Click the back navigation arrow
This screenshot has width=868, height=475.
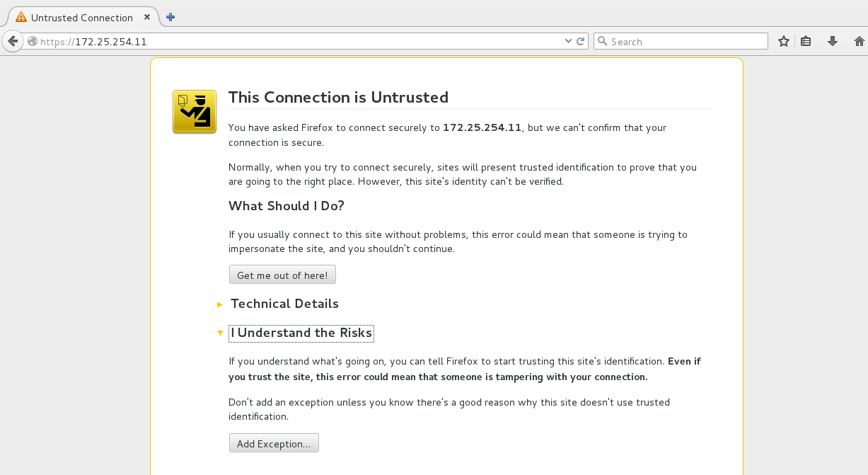click(12, 41)
